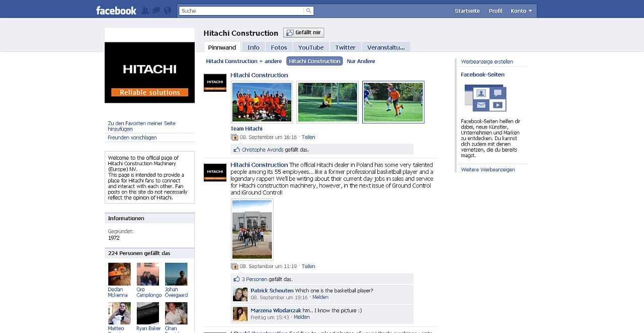Go to Startseite
This screenshot has width=644, height=333.
[x=467, y=11]
